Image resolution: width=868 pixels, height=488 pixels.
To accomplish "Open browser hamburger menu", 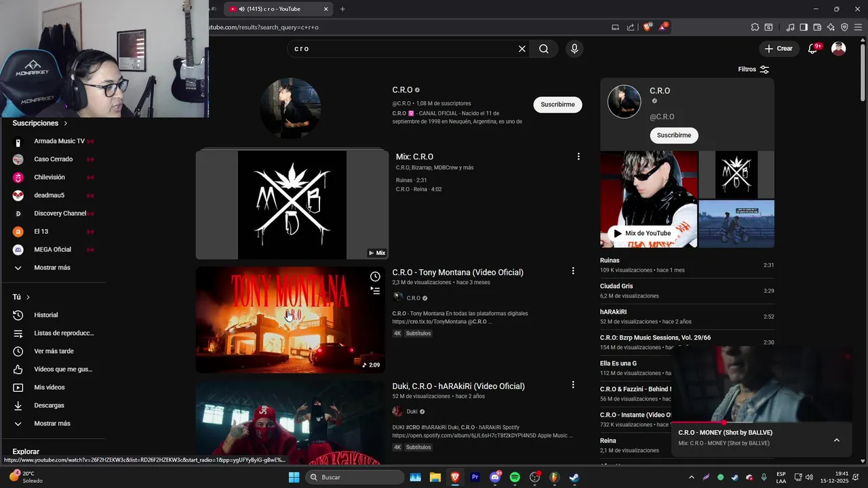I will click(858, 27).
